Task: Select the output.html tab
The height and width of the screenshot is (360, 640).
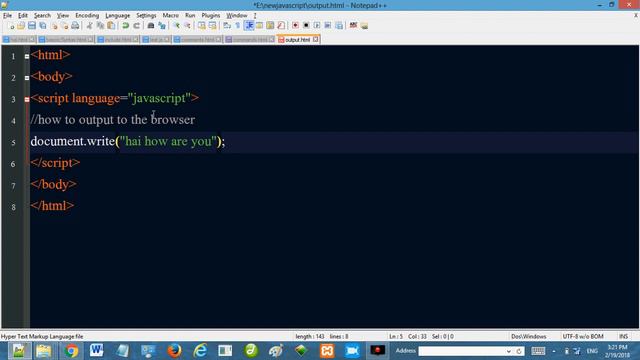Action: pos(298,40)
